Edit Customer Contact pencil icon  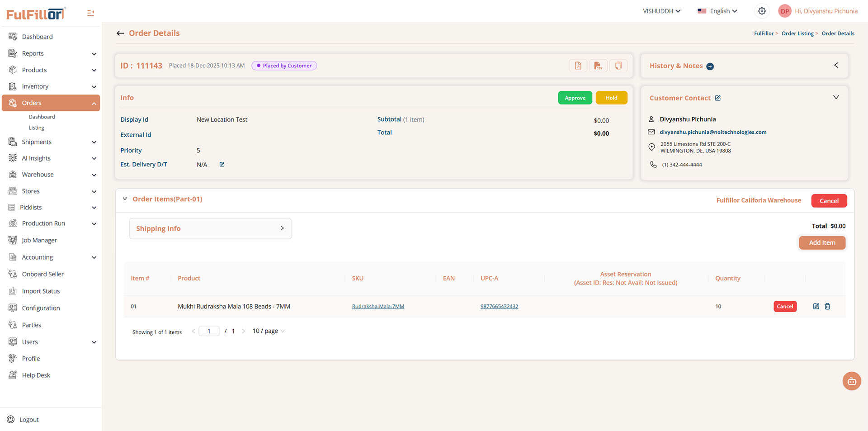pos(718,98)
